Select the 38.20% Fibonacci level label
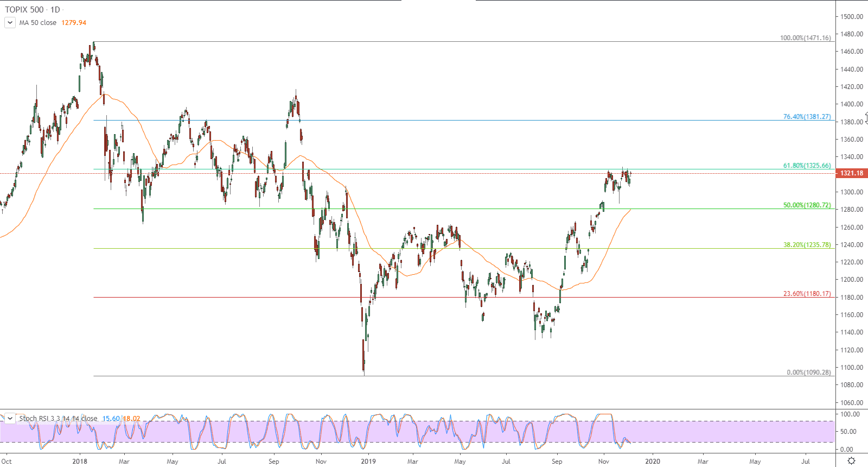The image size is (868, 467). 807,245
